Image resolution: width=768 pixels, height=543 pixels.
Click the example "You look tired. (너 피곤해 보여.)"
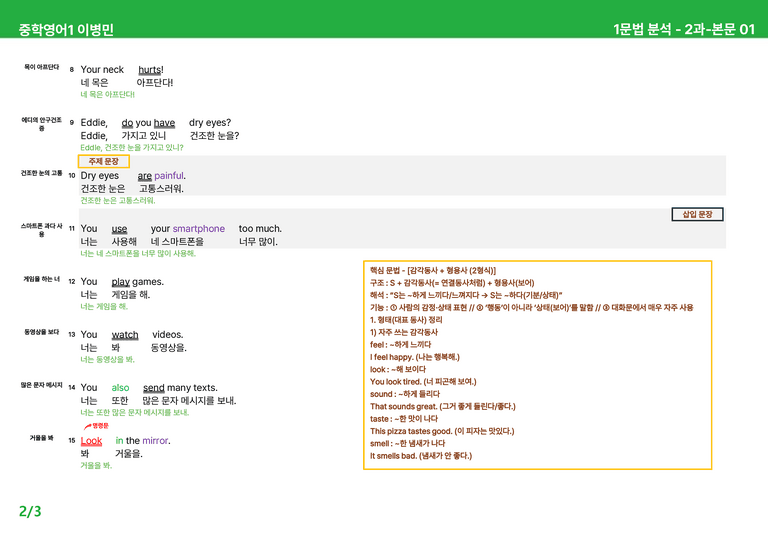[x=423, y=381]
